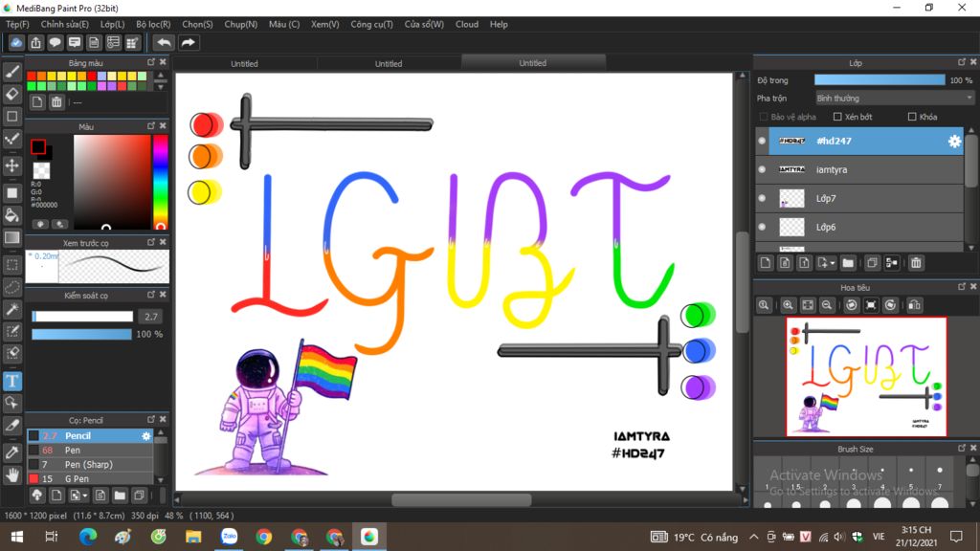This screenshot has width=980, height=551.
Task: Toggle visibility of Lớp7 layer
Action: [x=762, y=198]
